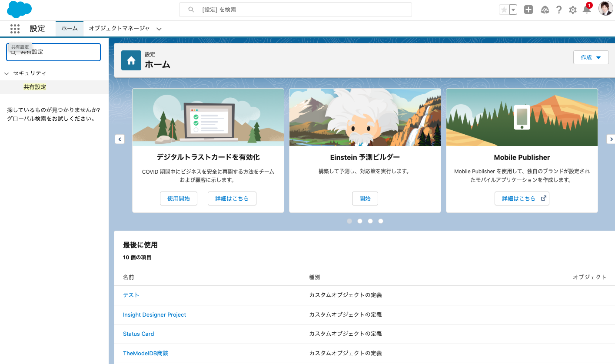Image resolution: width=615 pixels, height=364 pixels.
Task: Click the 開始 button on the Einstein card
Action: (x=365, y=199)
